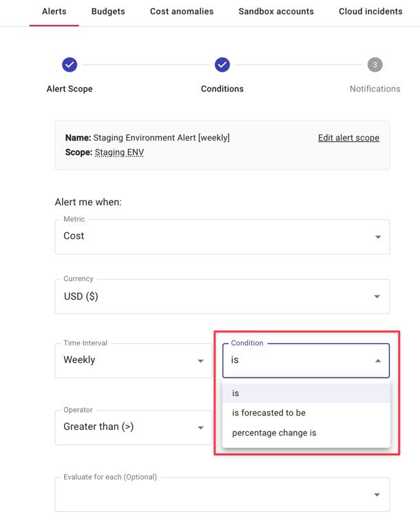Click the Currency dropdown caret icon
The height and width of the screenshot is (523, 420).
(x=377, y=297)
